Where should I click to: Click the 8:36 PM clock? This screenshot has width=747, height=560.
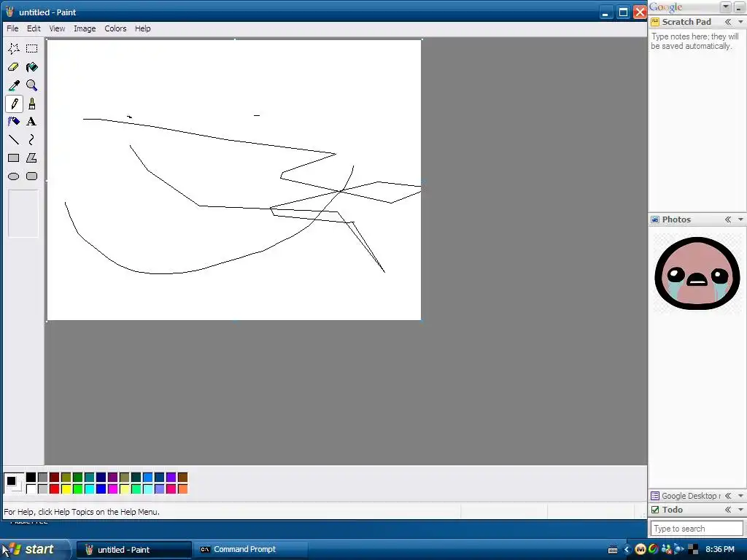point(720,550)
